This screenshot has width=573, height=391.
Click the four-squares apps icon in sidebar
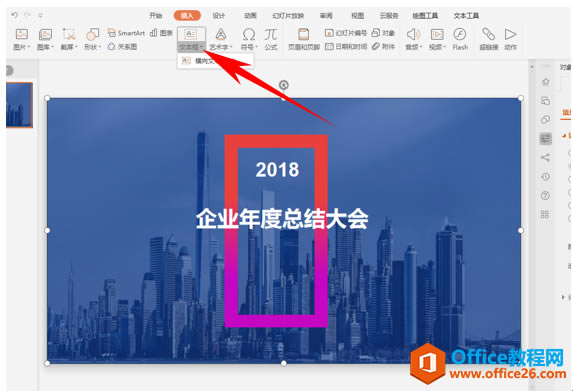545,215
